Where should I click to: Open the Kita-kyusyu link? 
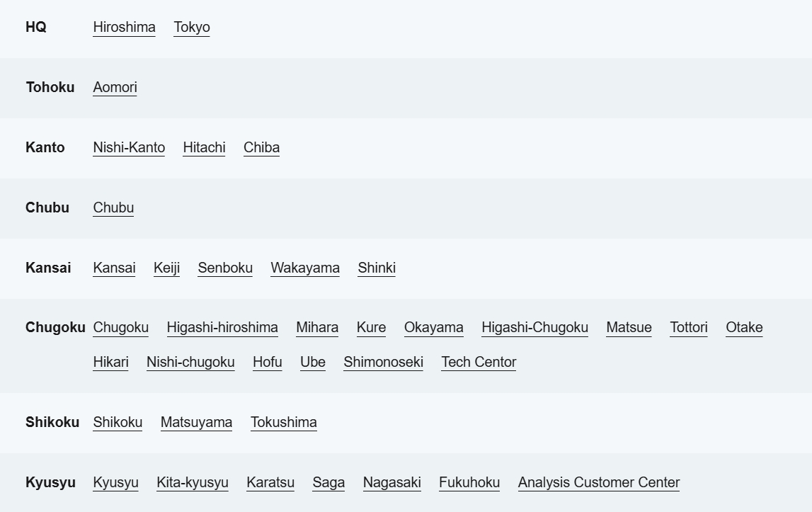coord(193,482)
